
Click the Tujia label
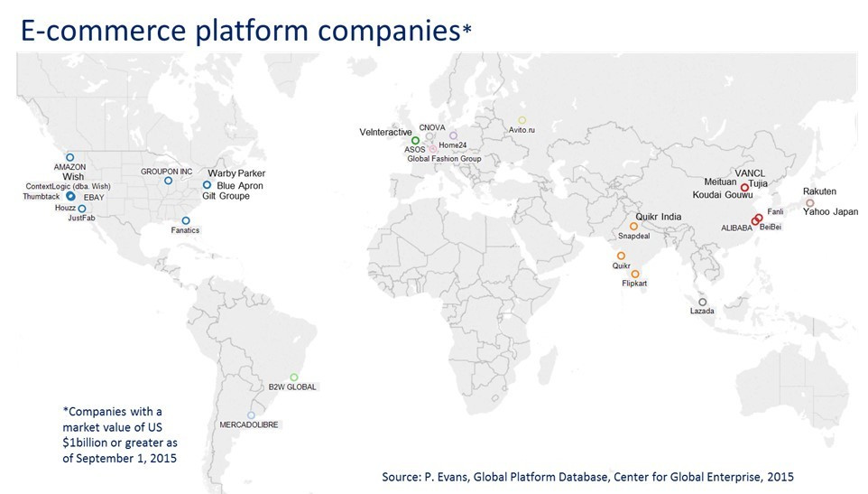(759, 183)
